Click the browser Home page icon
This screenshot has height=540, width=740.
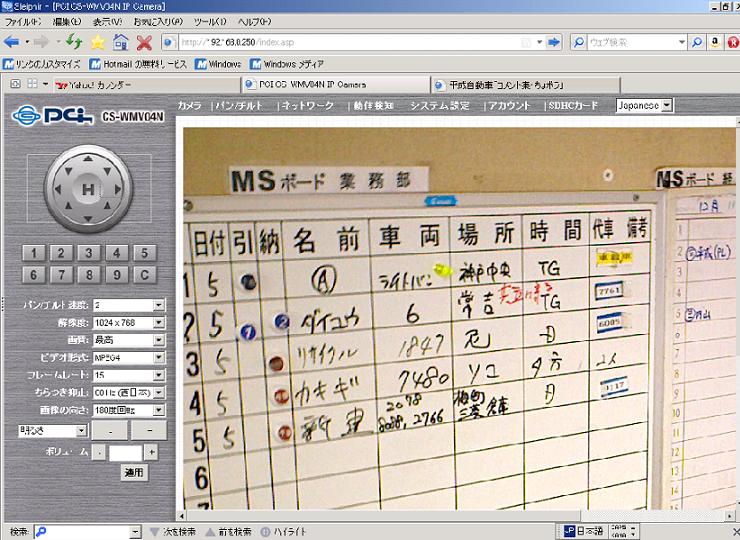[121, 42]
